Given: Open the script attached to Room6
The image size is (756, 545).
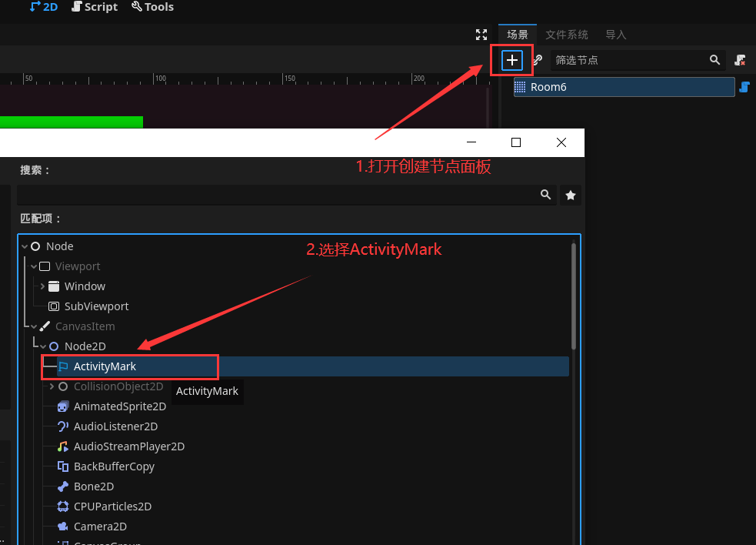Looking at the screenshot, I should tap(744, 87).
